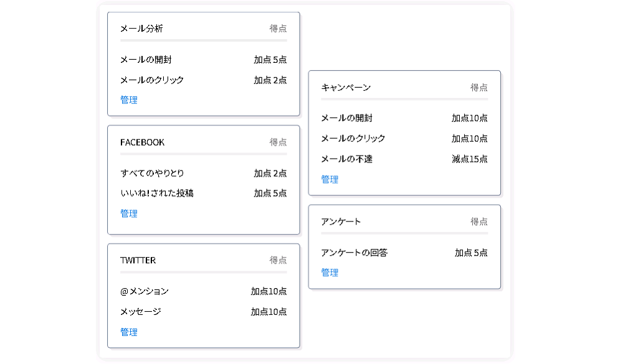Click メッセージ rule in TWITTER
The image size is (623, 364).
pyautogui.click(x=204, y=312)
